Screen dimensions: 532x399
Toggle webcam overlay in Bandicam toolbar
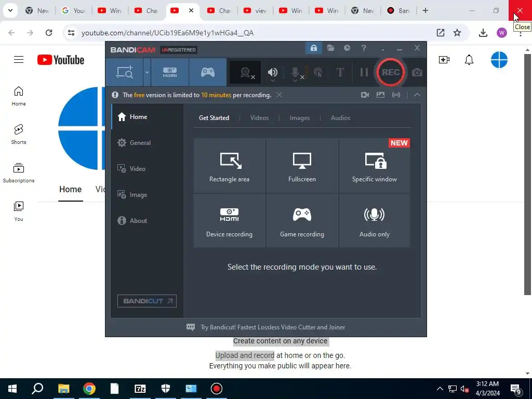[245, 72]
